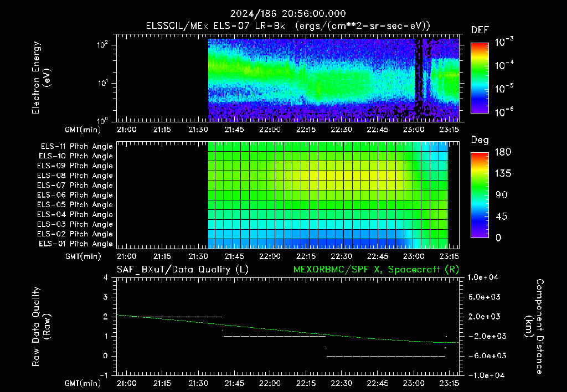Select the ELS-08 Pitch Angle row label
The image size is (567, 392).
point(75,176)
